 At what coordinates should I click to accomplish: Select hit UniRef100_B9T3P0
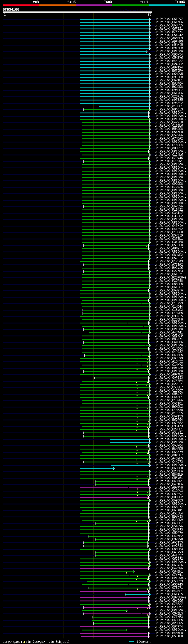[x=169, y=48]
